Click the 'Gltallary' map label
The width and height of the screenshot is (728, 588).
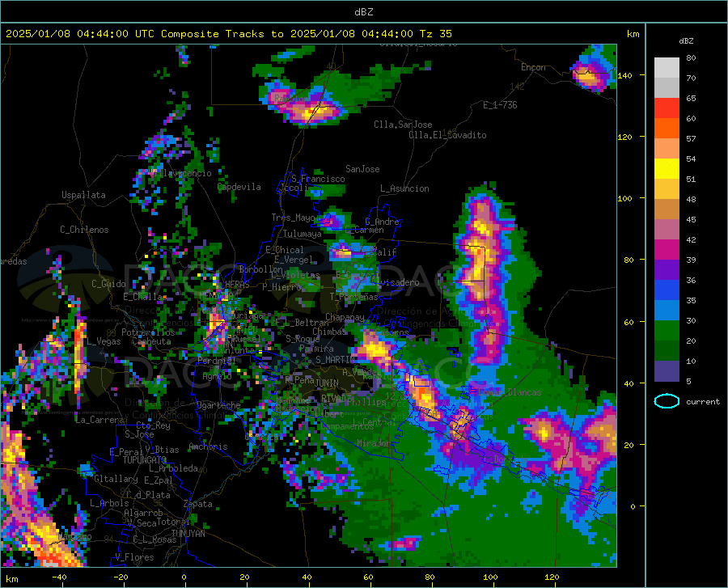(x=116, y=479)
